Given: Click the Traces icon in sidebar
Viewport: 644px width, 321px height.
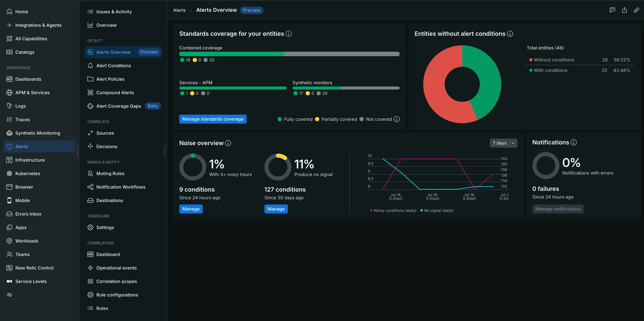Looking at the screenshot, I should coord(9,119).
